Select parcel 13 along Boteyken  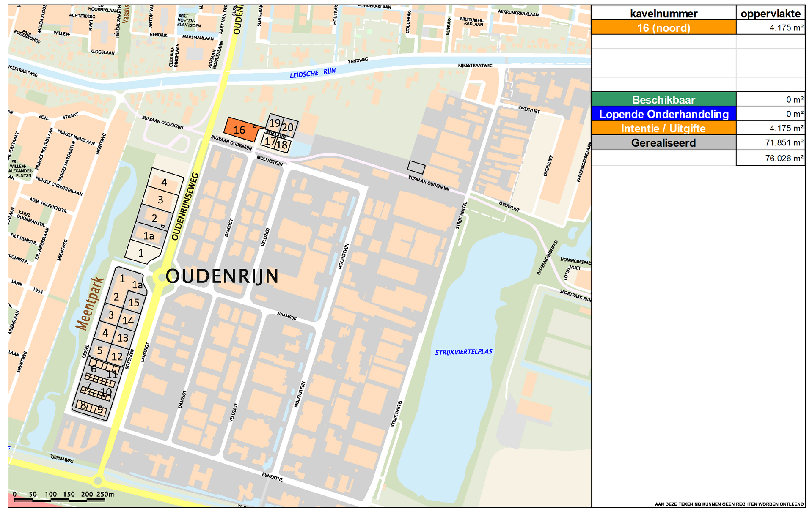123,338
